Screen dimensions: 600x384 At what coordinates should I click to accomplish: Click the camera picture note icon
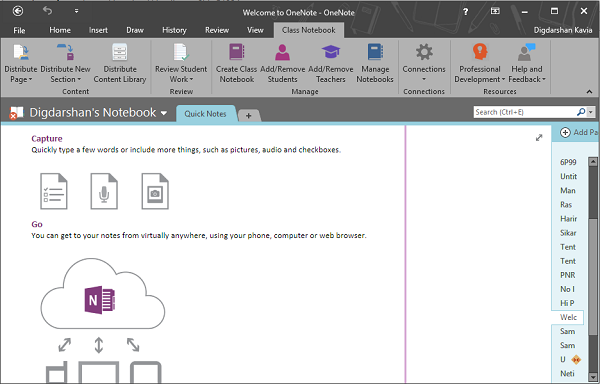[x=155, y=191]
